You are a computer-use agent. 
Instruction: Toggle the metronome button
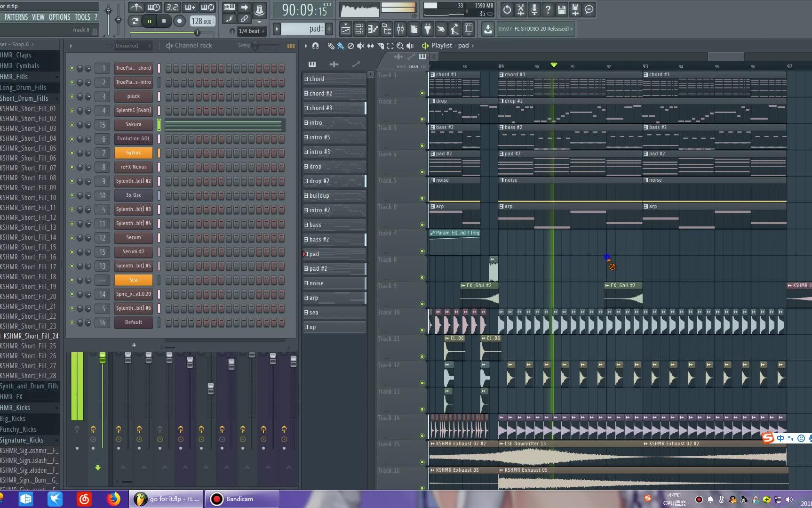(136, 7)
